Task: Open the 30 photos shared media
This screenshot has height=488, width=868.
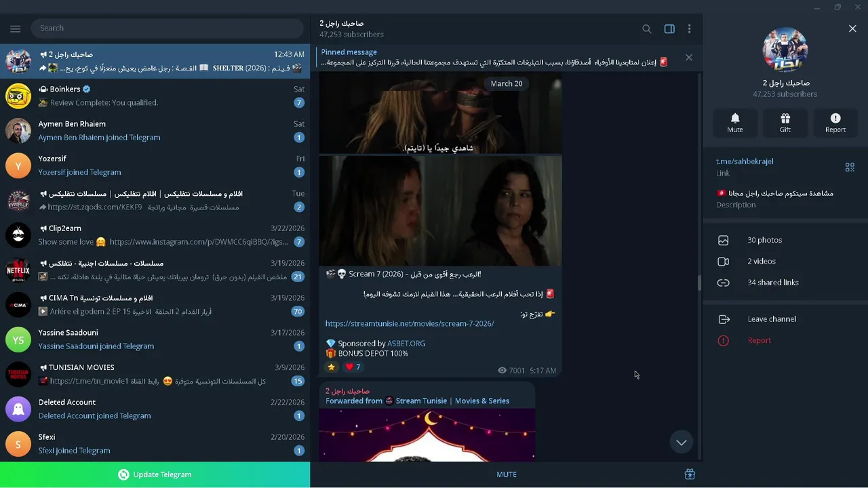Action: point(785,240)
